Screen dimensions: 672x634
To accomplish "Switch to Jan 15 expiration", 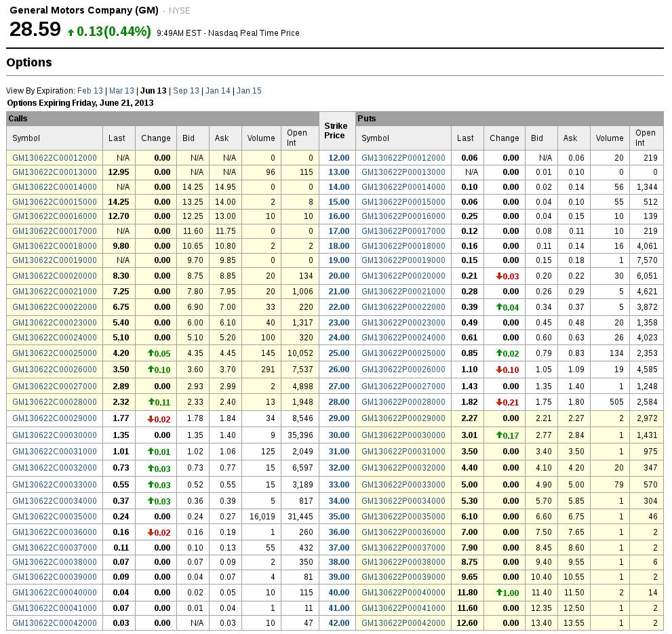I will (x=249, y=91).
